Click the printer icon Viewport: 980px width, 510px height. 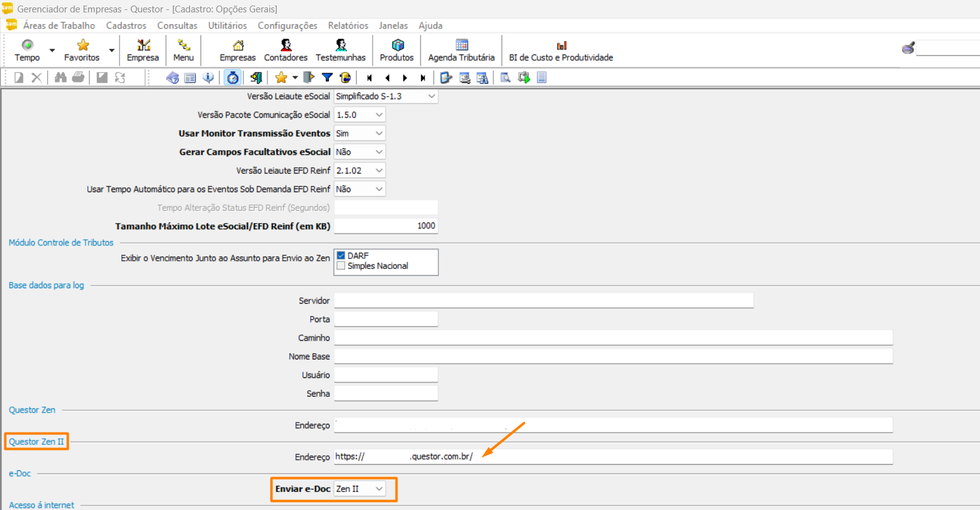[x=78, y=77]
